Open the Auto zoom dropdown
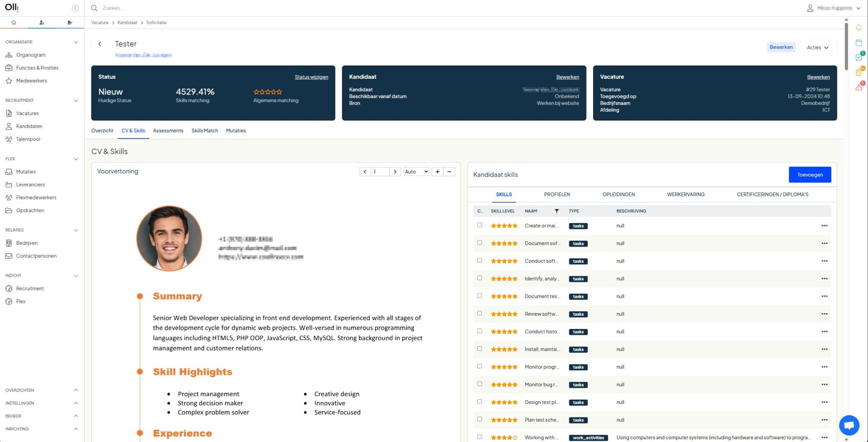Screen dimensions: 868x442 pyautogui.click(x=416, y=172)
